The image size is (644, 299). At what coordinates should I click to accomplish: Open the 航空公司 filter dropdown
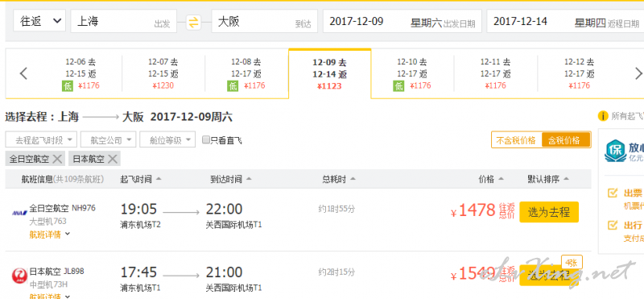(109, 140)
